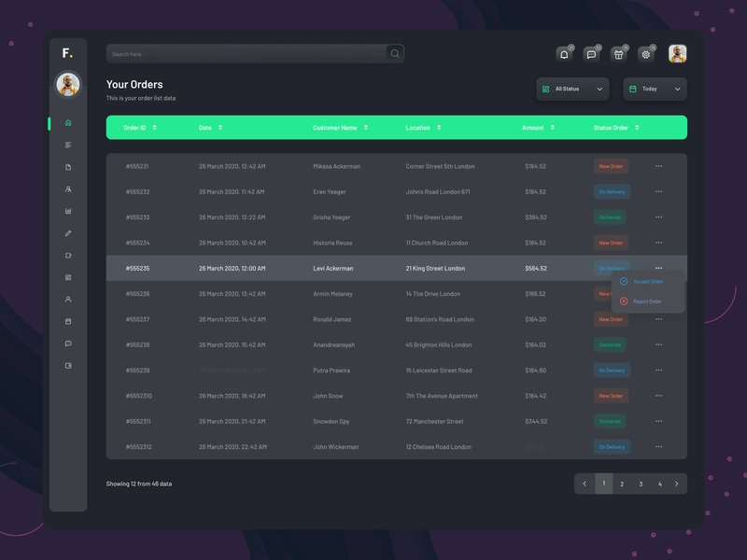Image resolution: width=747 pixels, height=560 pixels.
Task: Open the more options for Putra Prawira's row
Action: [658, 371]
